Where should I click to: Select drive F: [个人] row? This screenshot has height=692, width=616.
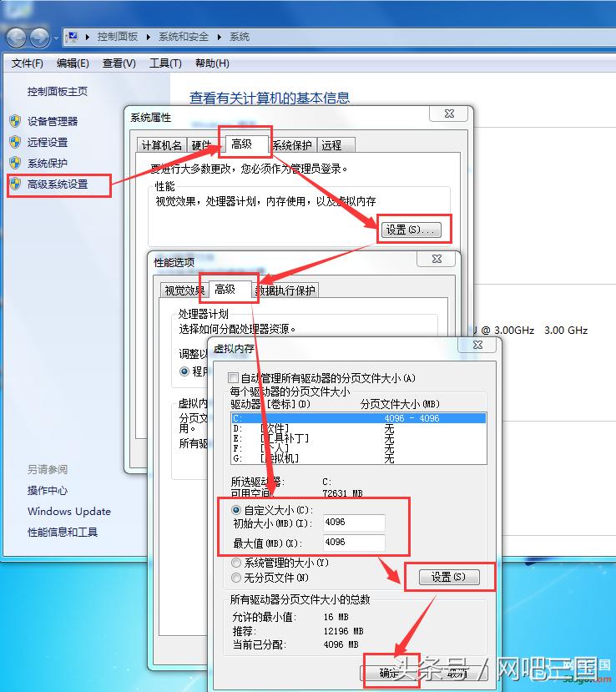(358, 448)
